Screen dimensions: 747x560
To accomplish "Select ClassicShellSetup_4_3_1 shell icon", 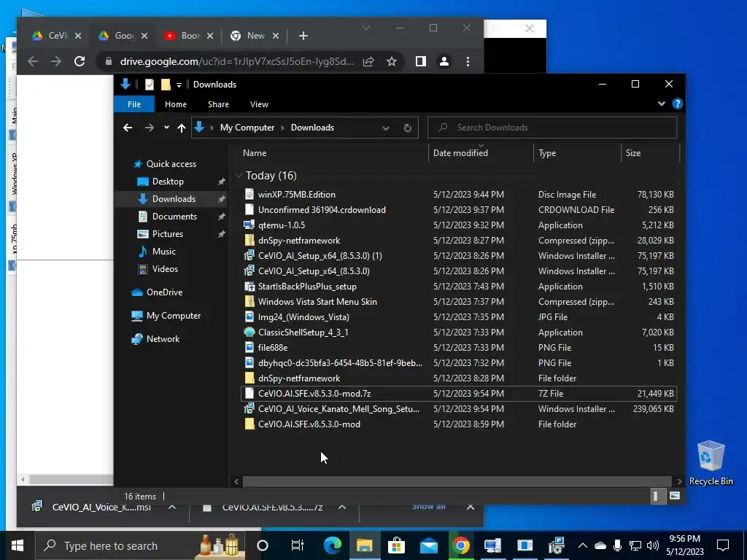I will pos(249,332).
